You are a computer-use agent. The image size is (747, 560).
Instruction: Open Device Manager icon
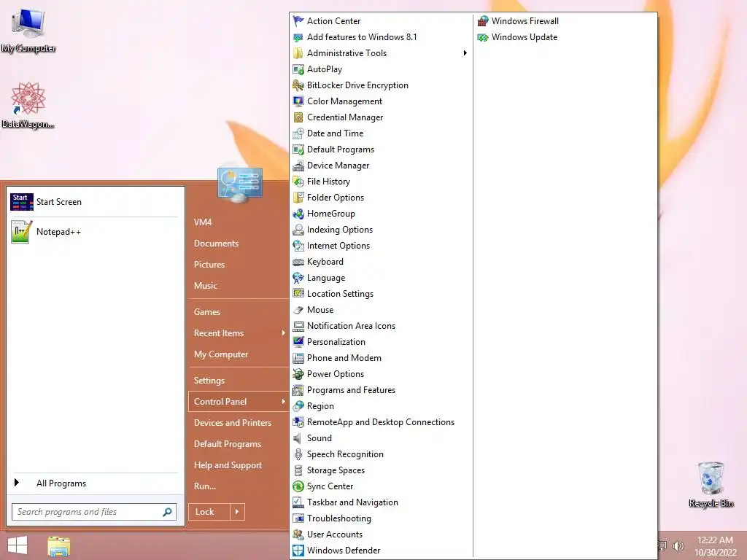(x=298, y=166)
